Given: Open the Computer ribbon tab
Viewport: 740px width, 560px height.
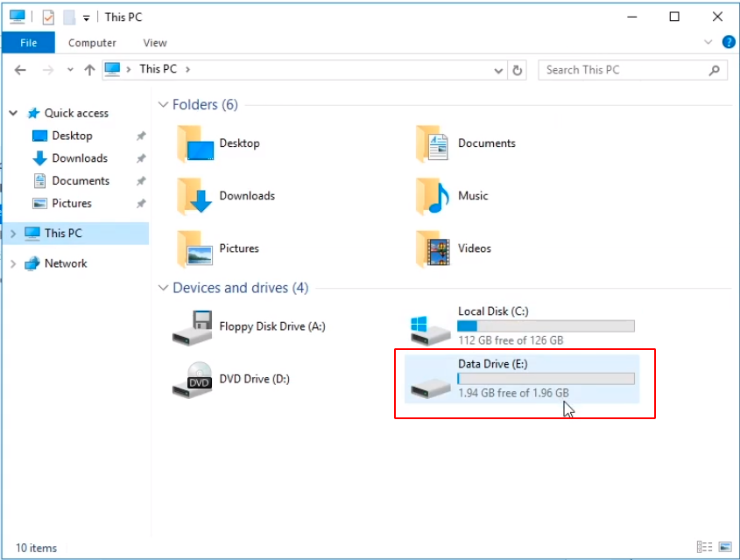Looking at the screenshot, I should [x=92, y=42].
